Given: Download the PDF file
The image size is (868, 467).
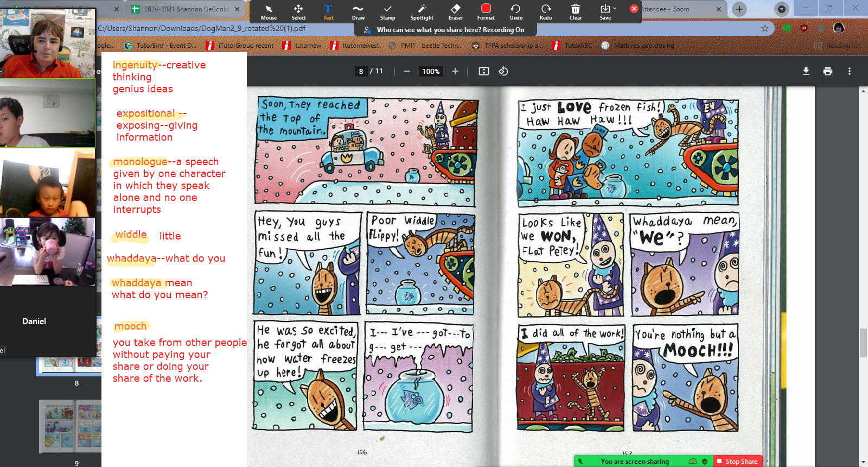Looking at the screenshot, I should click(806, 71).
